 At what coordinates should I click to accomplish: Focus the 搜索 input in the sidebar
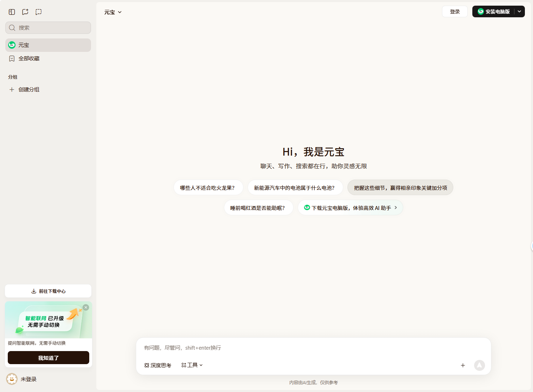pos(48,28)
